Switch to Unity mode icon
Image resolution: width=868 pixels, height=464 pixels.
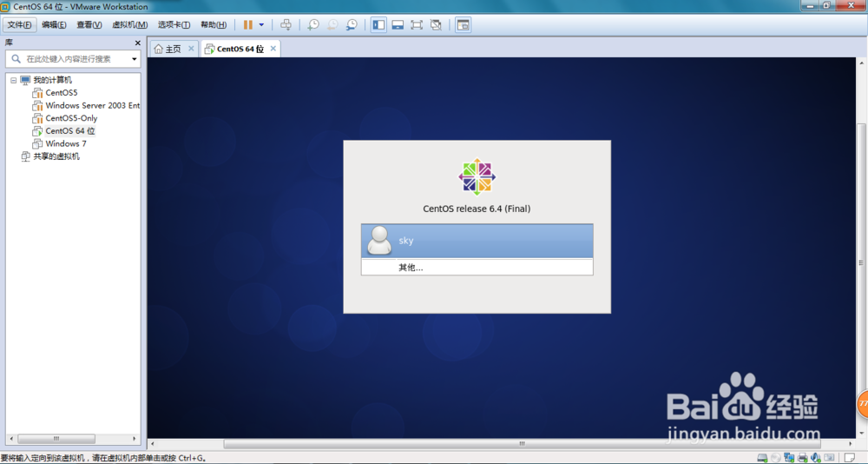437,25
